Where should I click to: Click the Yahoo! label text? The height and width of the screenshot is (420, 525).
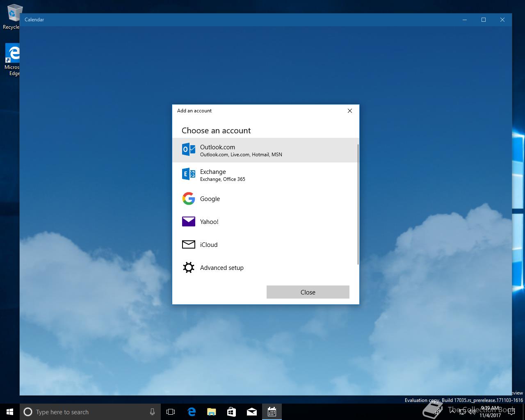tap(209, 222)
